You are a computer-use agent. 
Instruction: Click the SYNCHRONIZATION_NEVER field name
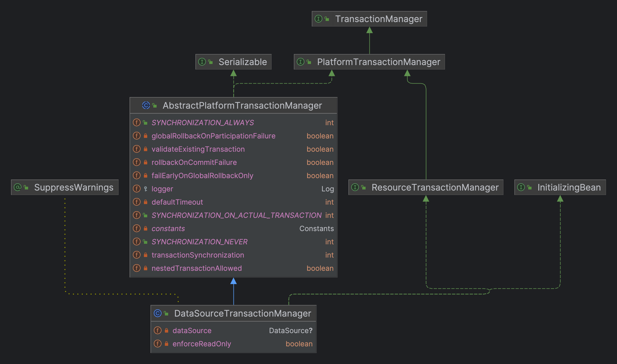point(200,242)
